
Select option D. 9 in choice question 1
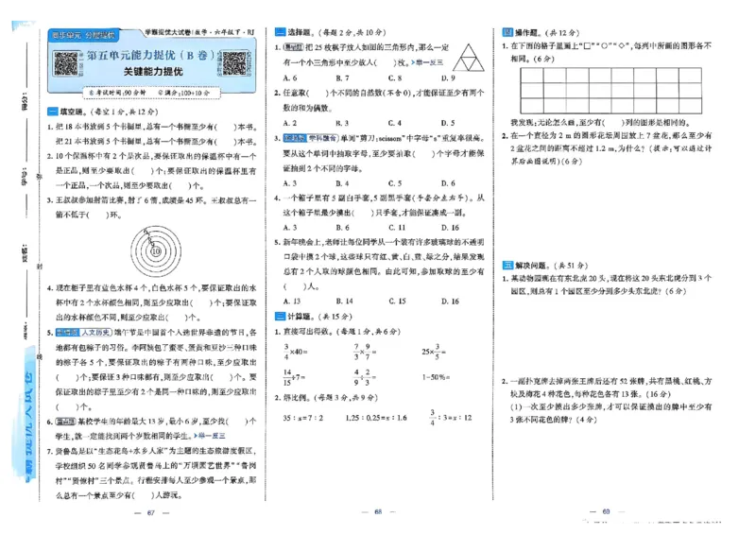(x=448, y=78)
